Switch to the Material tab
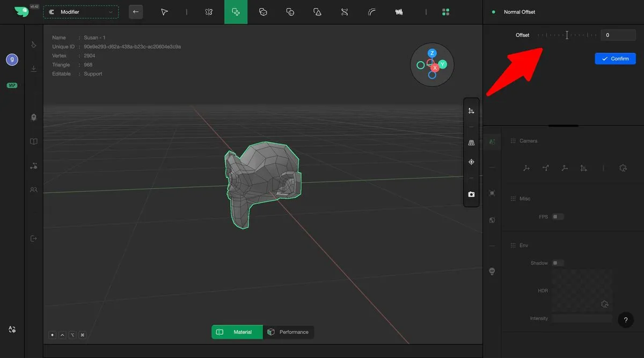The image size is (644, 358). (x=237, y=332)
